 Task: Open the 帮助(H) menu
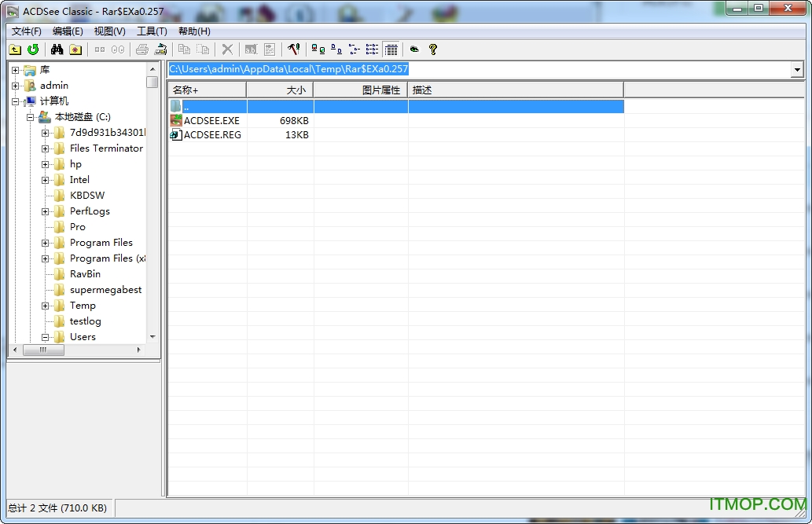[x=194, y=31]
